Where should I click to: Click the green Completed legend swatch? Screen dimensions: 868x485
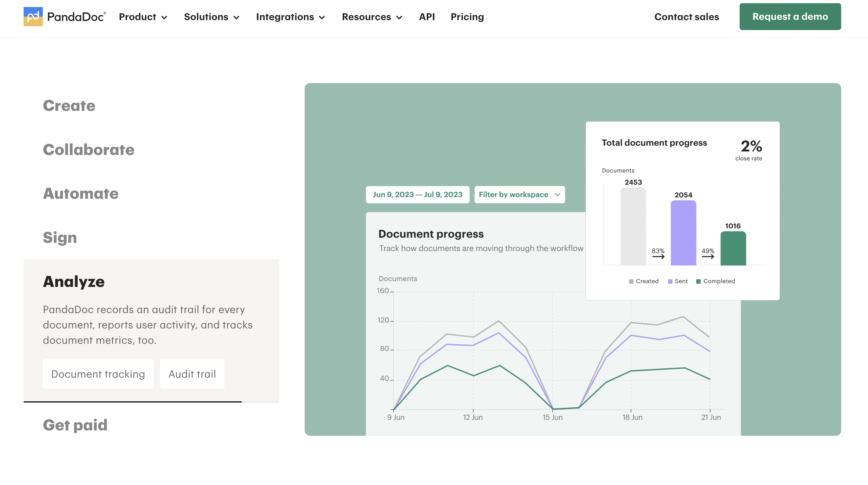pos(698,281)
